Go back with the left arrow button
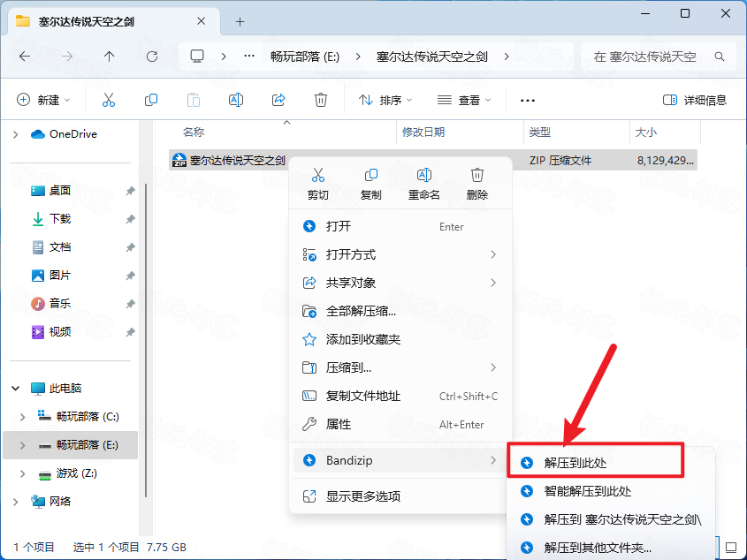Screen dimensions: 747x560 click(25, 57)
